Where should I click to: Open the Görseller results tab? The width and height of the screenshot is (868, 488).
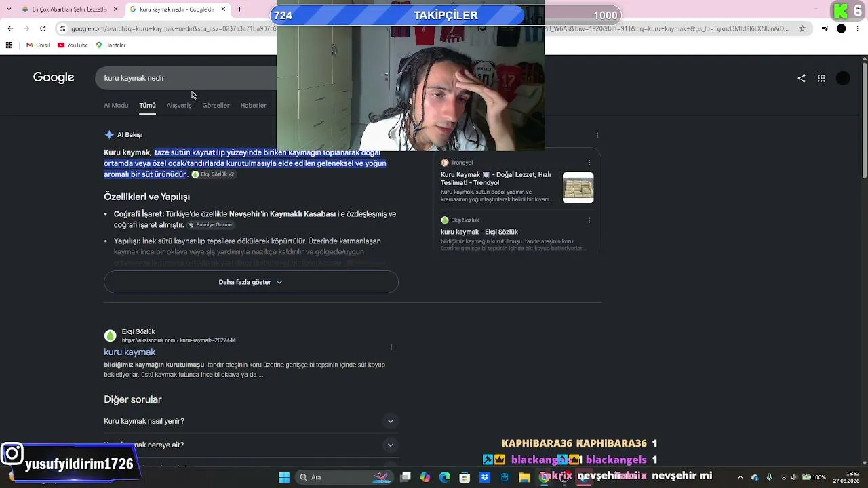(x=216, y=105)
